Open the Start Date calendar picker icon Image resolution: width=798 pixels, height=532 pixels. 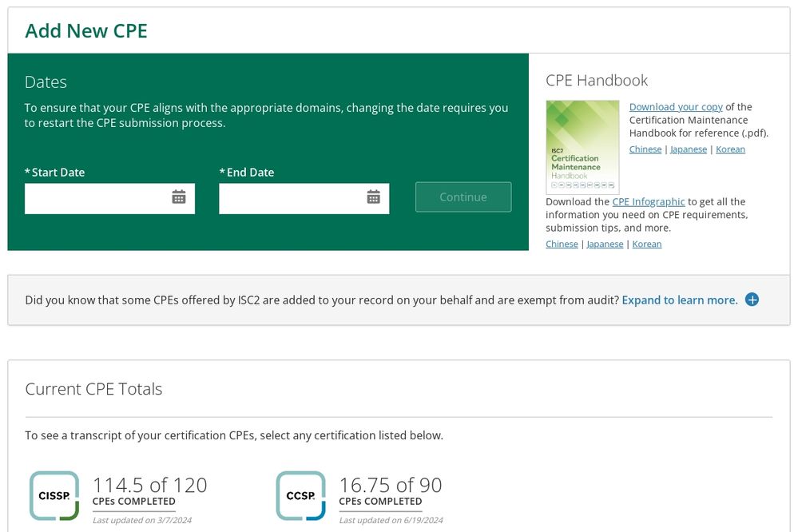179,197
